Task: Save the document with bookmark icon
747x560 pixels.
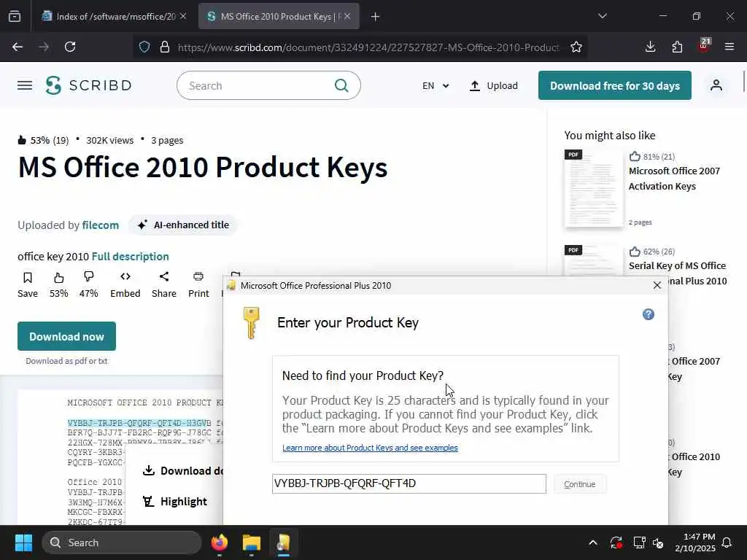Action: click(28, 284)
